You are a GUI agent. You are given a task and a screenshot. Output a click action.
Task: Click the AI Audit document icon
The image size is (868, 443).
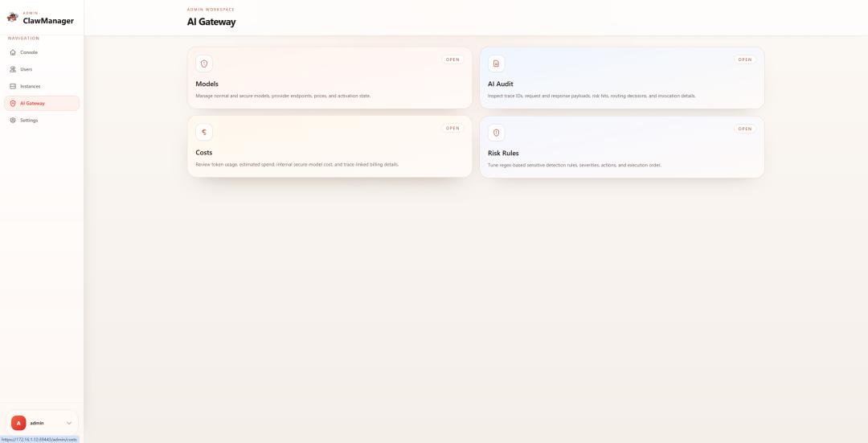pyautogui.click(x=497, y=64)
